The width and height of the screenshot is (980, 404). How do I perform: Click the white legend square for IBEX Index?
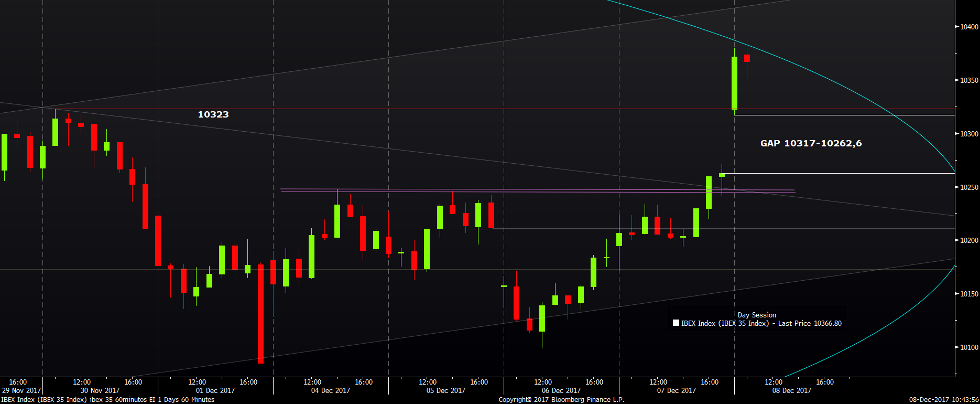coord(676,323)
